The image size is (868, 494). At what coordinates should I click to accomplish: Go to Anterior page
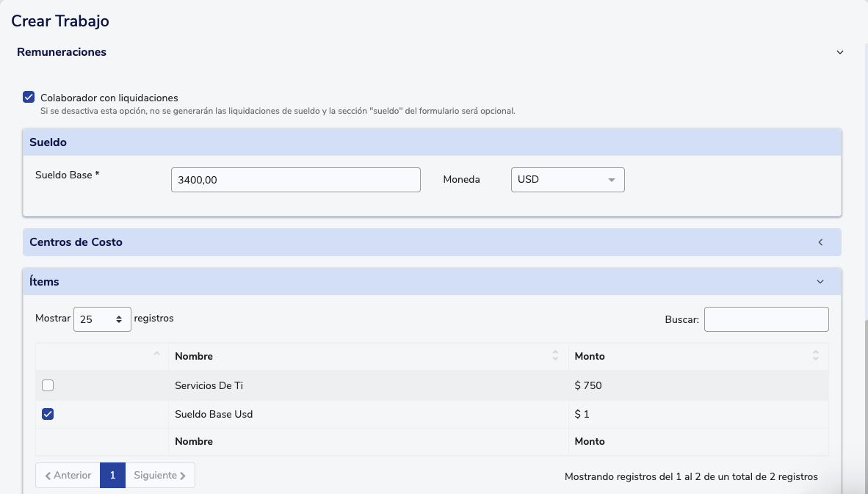click(68, 476)
